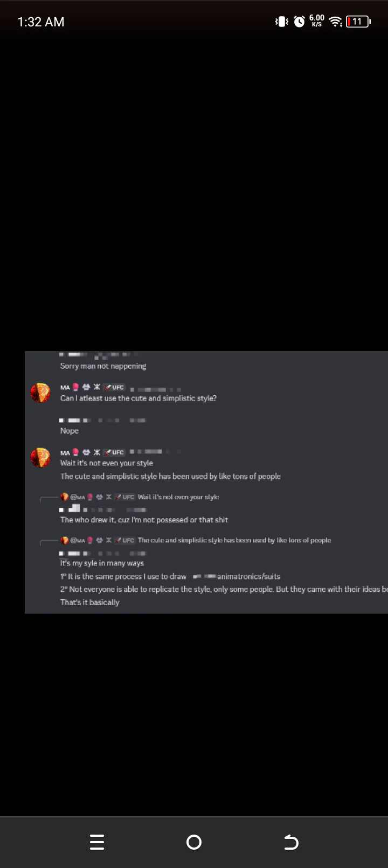Tap the 'That's it basically' message line
Image resolution: width=388 pixels, height=868 pixels.
[x=89, y=602]
